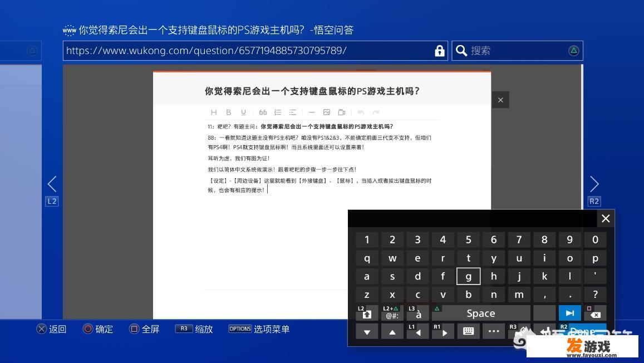644x363 pixels.
Task: Tap the question mark key
Action: (x=595, y=295)
